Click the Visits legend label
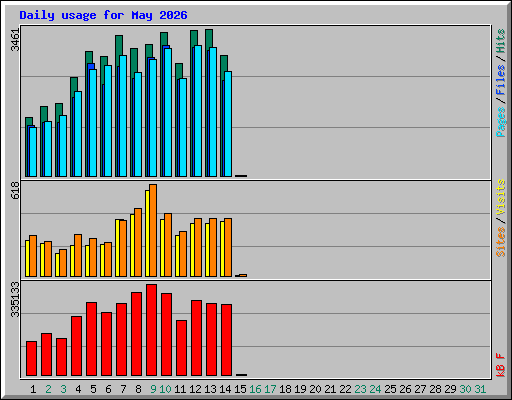 [500, 197]
